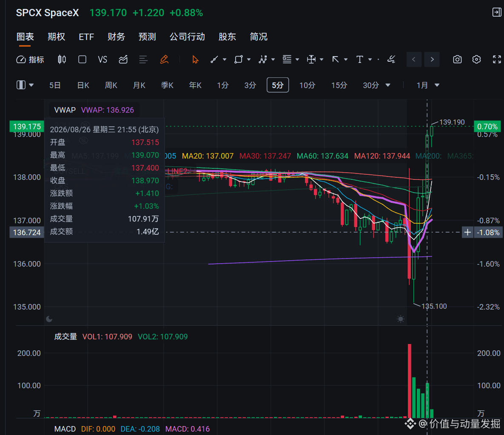Select the text T annotation tool
This screenshot has width=504, height=435.
click(360, 60)
